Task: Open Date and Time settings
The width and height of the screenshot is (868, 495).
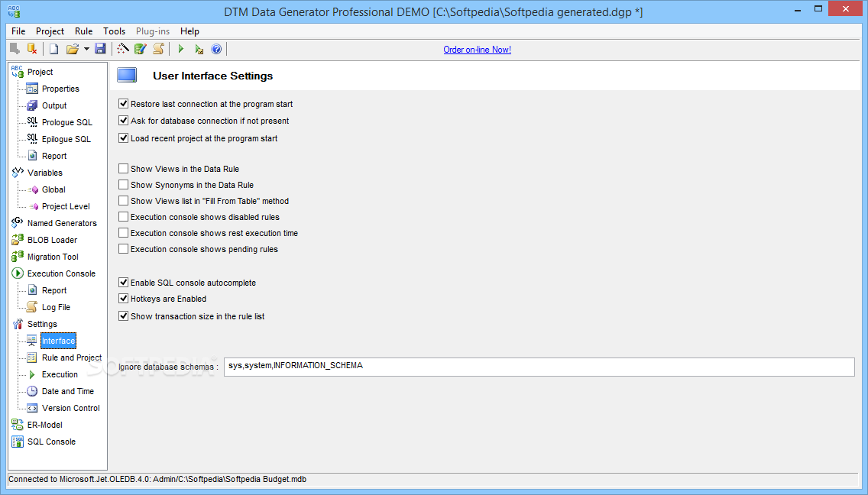Action: 67,391
